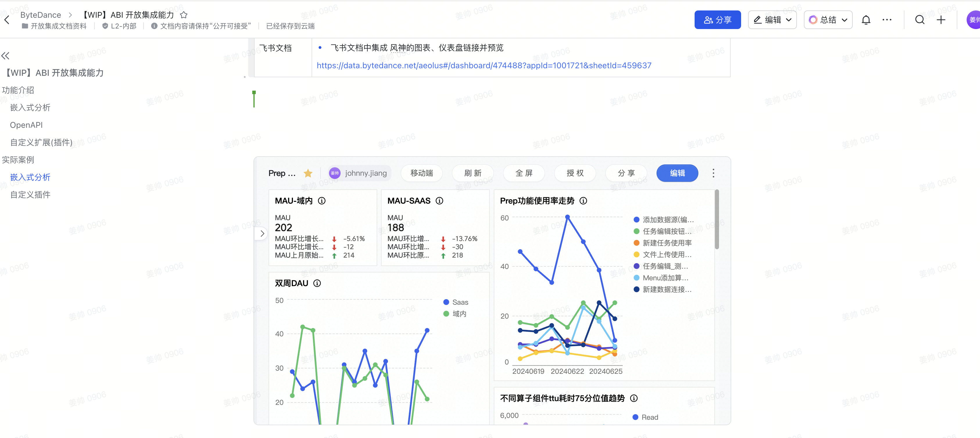Open the data.bytedance.net dashboard link

pos(484,65)
